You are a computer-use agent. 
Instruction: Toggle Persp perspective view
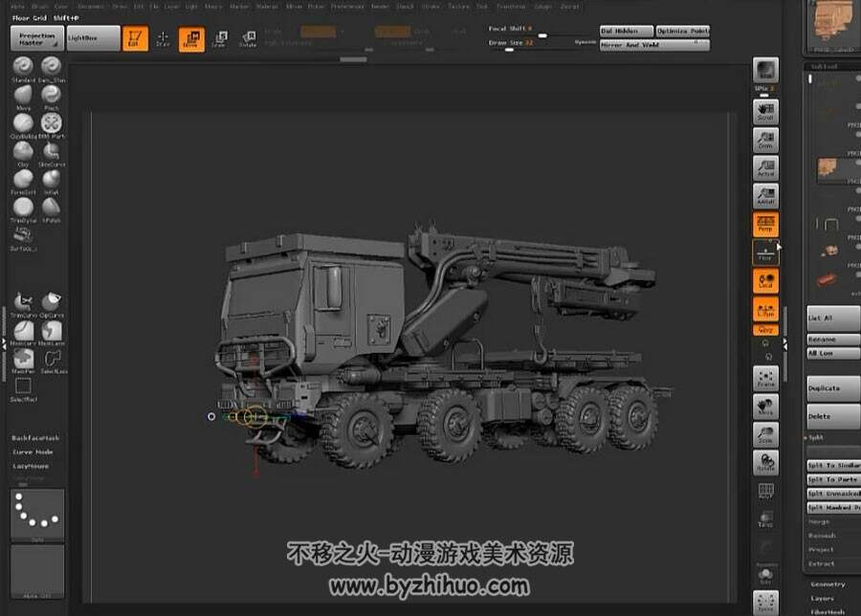[765, 224]
